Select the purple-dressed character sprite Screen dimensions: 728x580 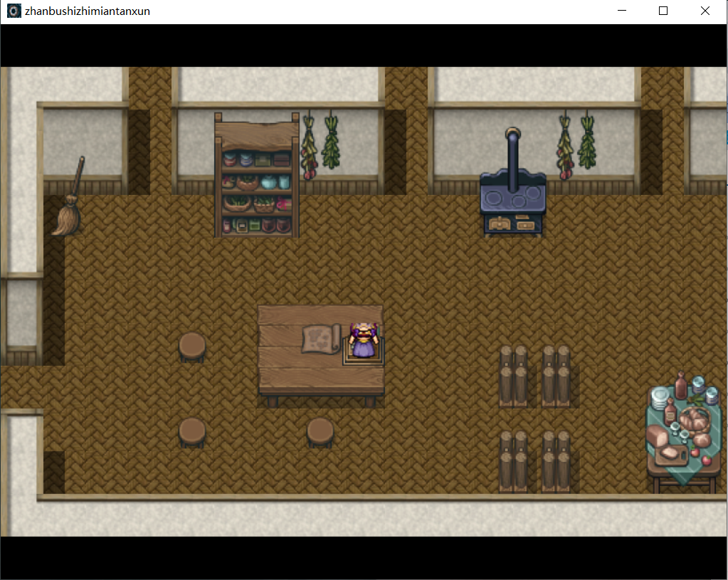click(364, 340)
